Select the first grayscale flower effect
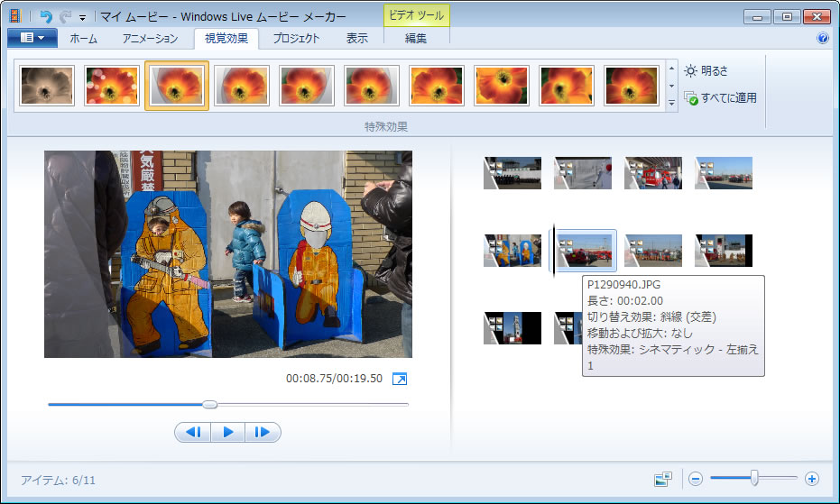Viewport: 840px width, 504px height. [47, 86]
